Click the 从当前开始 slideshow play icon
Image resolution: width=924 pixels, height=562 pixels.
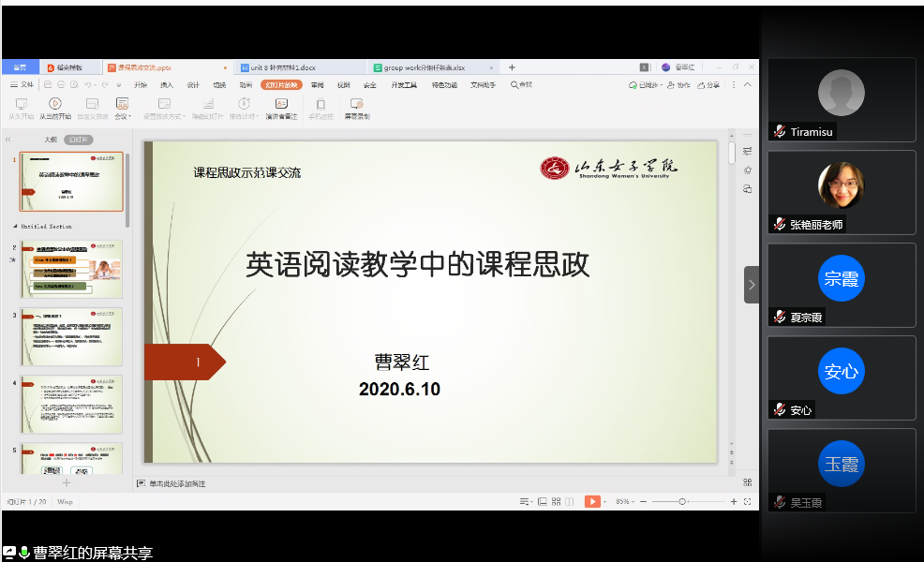[54, 104]
